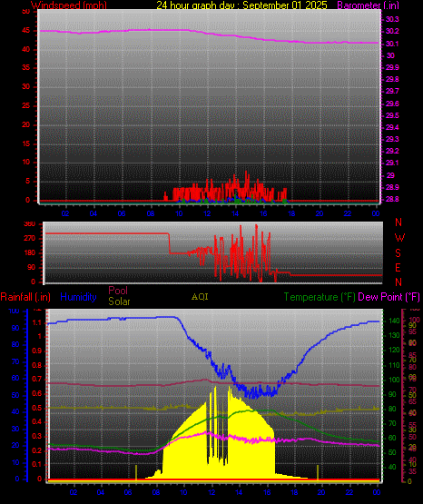Click the 18 hour label under bottom graph
423x504 pixels.
[294, 492]
